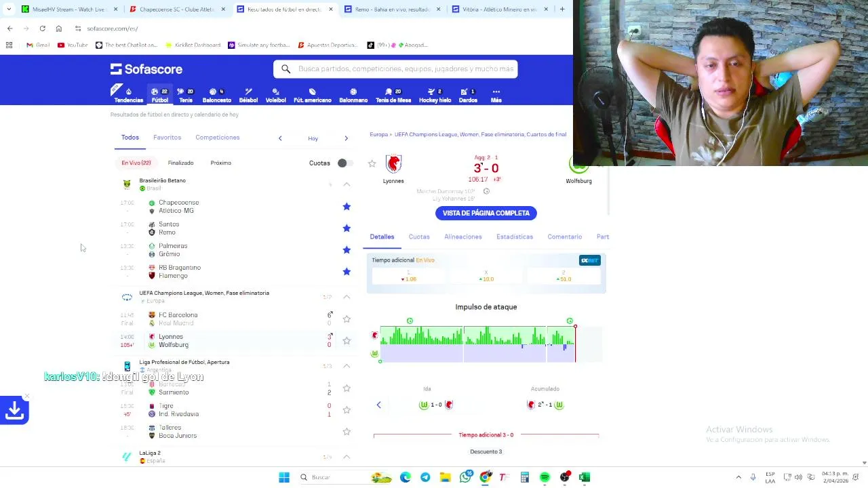The height and width of the screenshot is (488, 868).
Task: Open the Windows Start menu
Action: click(284, 477)
